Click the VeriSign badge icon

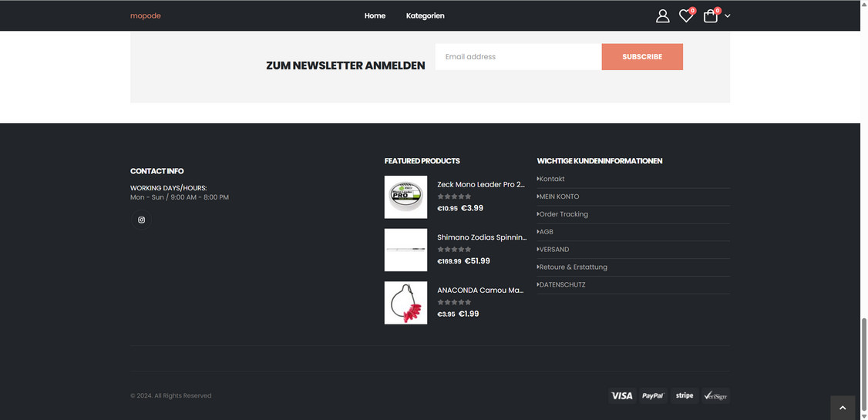coord(716,395)
